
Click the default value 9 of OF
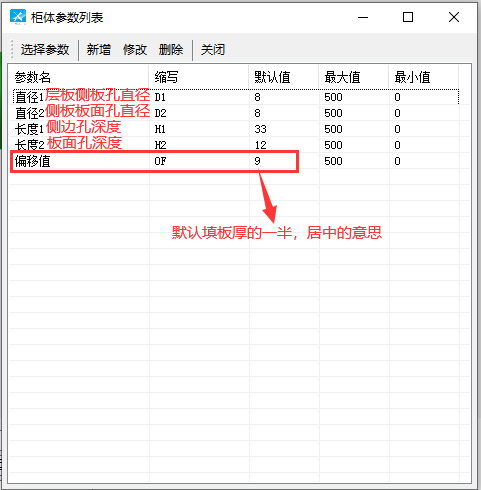click(257, 161)
